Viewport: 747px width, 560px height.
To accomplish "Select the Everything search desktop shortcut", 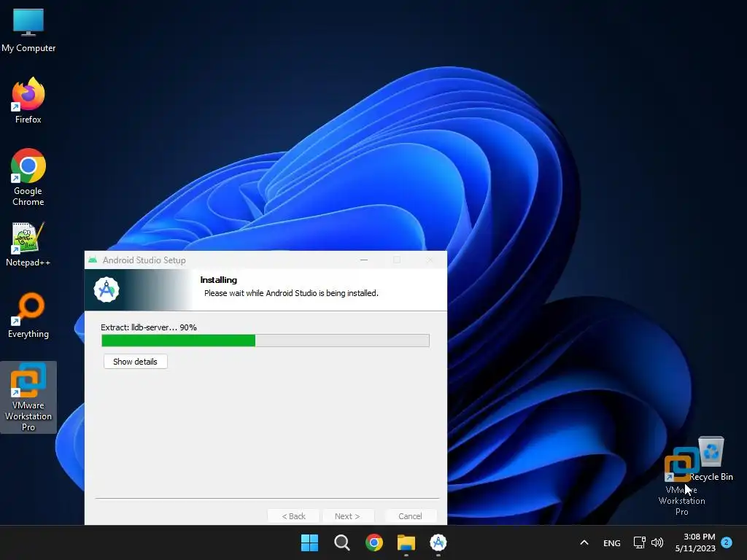I will (x=28, y=315).
